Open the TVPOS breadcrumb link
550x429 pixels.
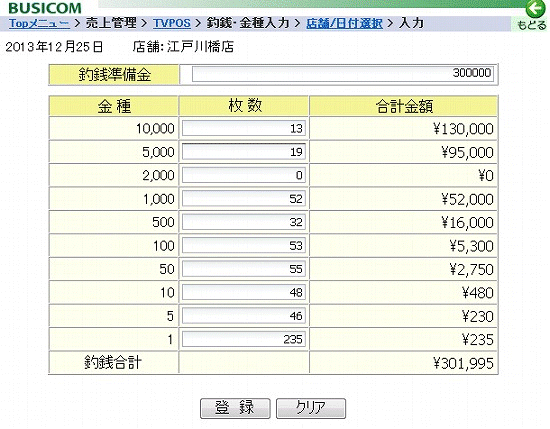pyautogui.click(x=172, y=24)
